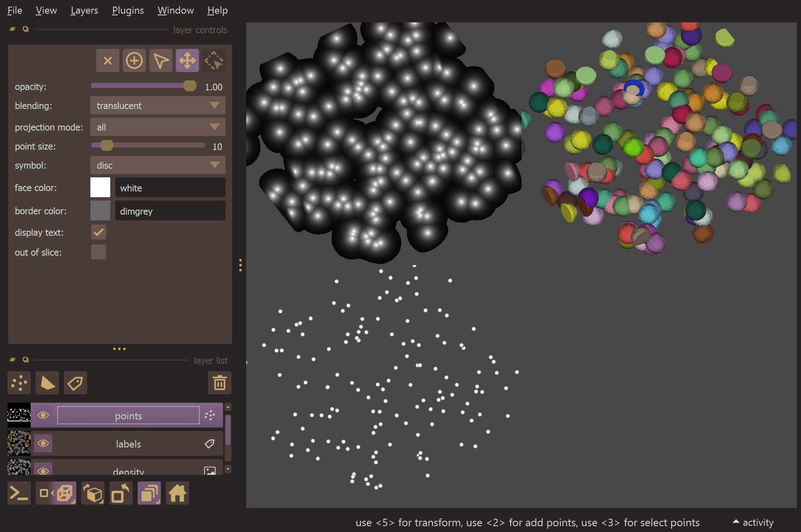Hide the labels layer via eye icon

click(43, 443)
